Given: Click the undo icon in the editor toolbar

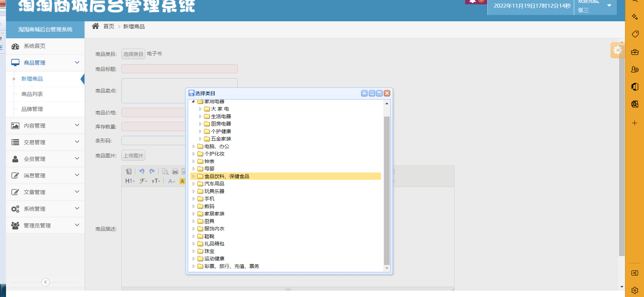Looking at the screenshot, I should pyautogui.click(x=142, y=171).
